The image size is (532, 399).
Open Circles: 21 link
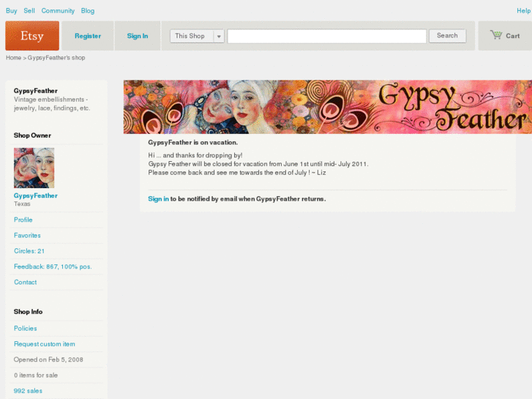29,251
